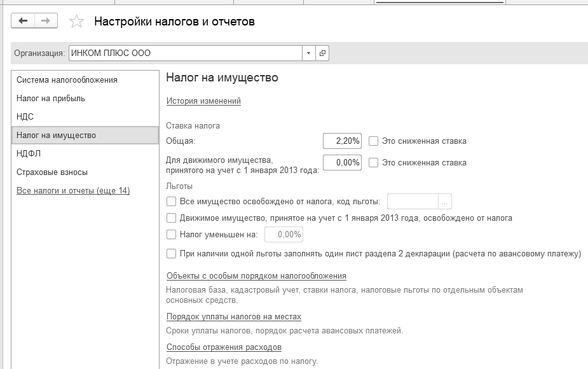588x369 pixels.
Task: Select Страховые взносы section
Action: pos(85,172)
